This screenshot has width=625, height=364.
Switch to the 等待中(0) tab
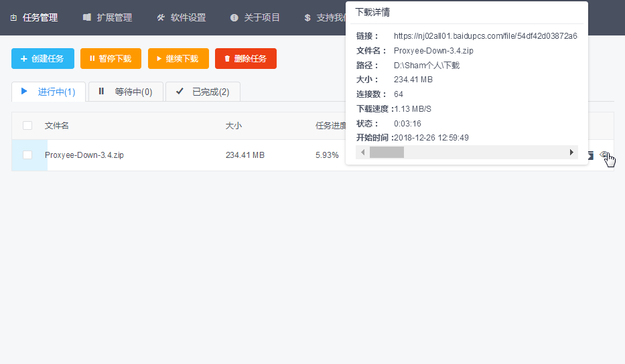tap(126, 92)
